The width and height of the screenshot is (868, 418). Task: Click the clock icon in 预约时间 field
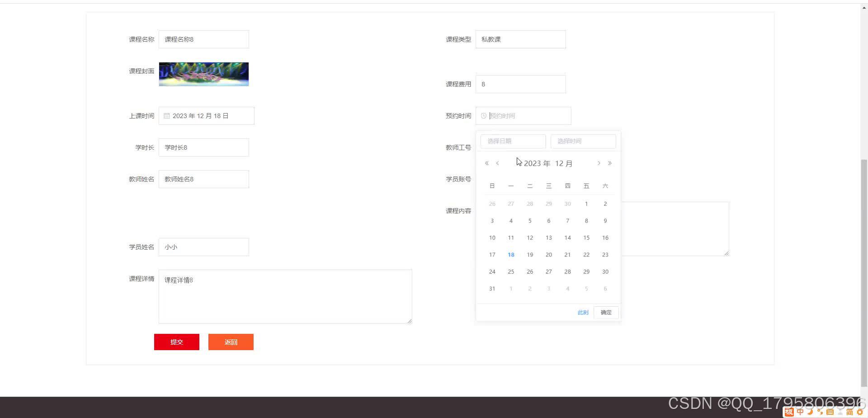(x=484, y=116)
